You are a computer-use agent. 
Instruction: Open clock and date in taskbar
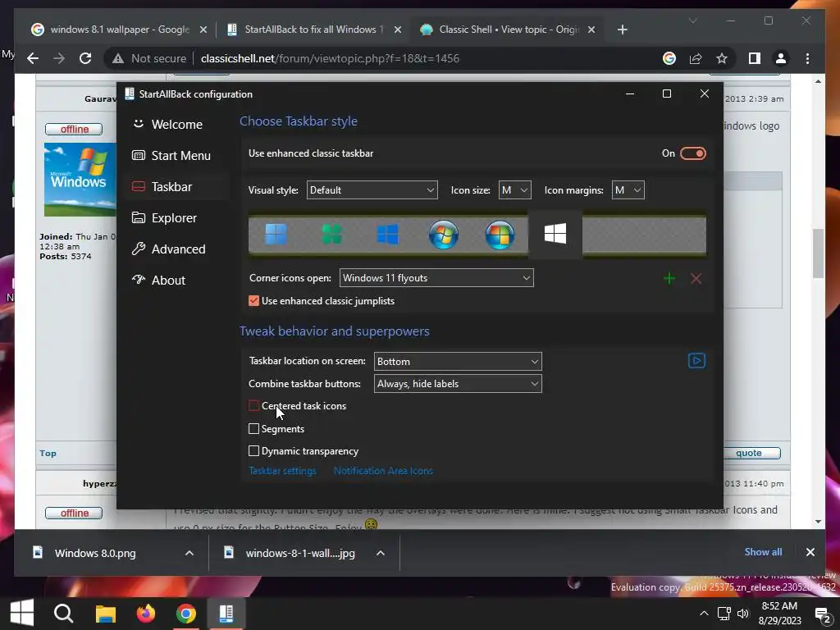[x=780, y=614]
